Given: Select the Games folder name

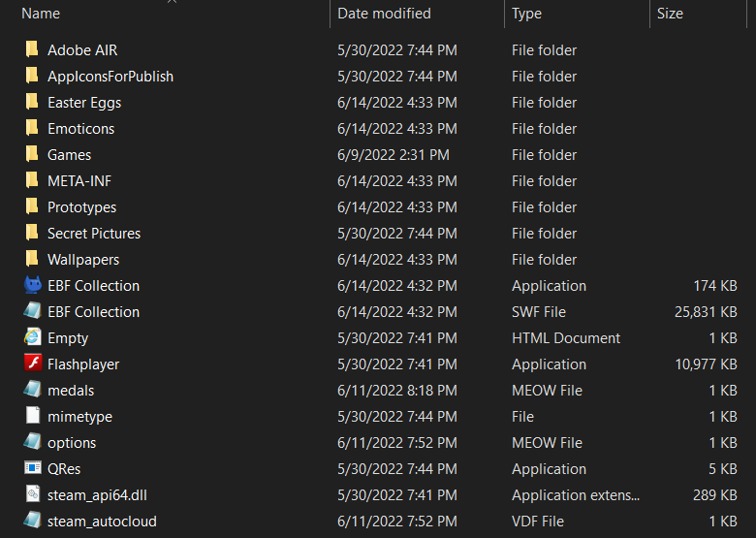Looking at the screenshot, I should point(69,154).
